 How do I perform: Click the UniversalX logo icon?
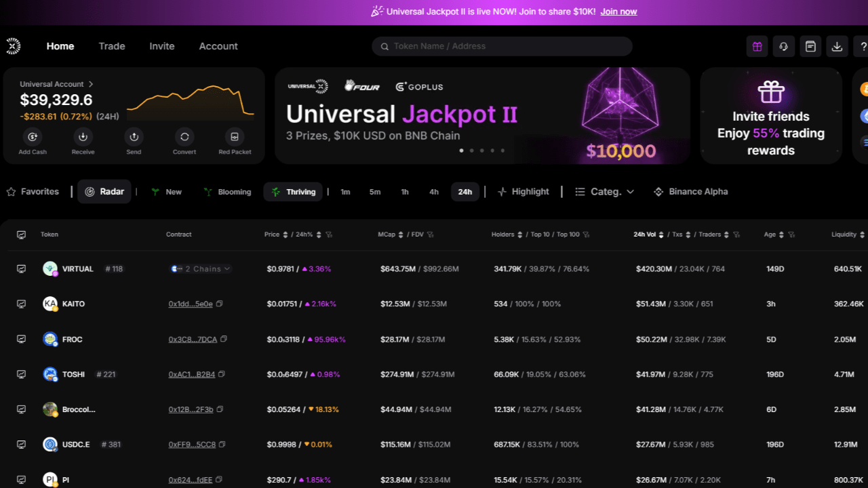pyautogui.click(x=14, y=46)
